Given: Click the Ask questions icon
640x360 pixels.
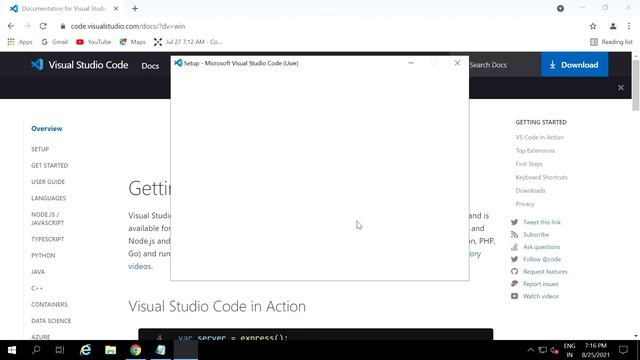Looking at the screenshot, I should tap(514, 247).
